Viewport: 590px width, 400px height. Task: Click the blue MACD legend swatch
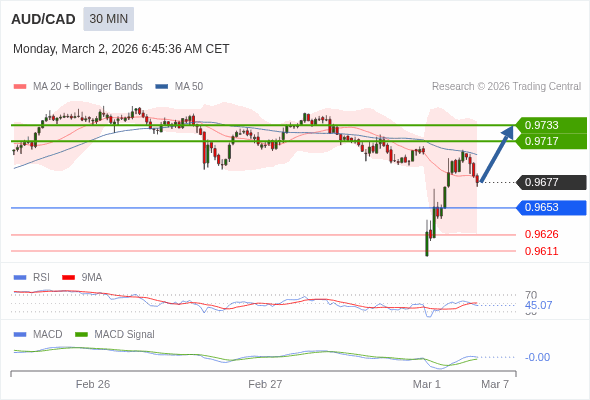20,335
